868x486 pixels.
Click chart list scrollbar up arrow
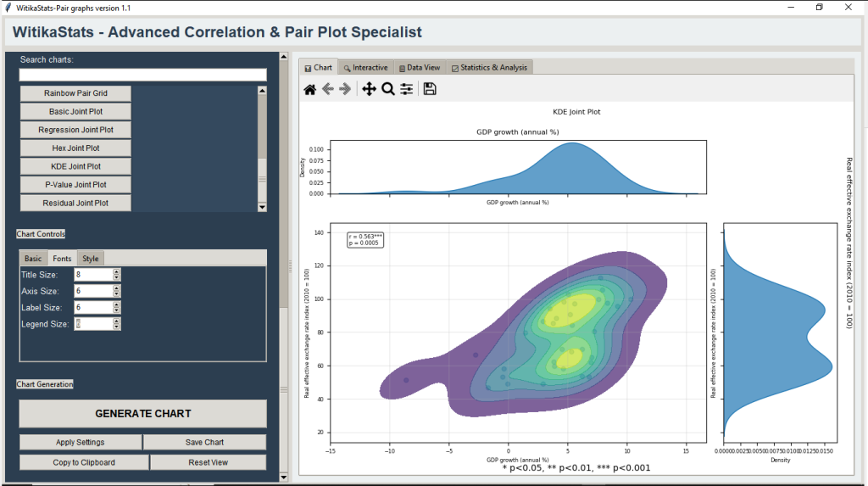[263, 90]
